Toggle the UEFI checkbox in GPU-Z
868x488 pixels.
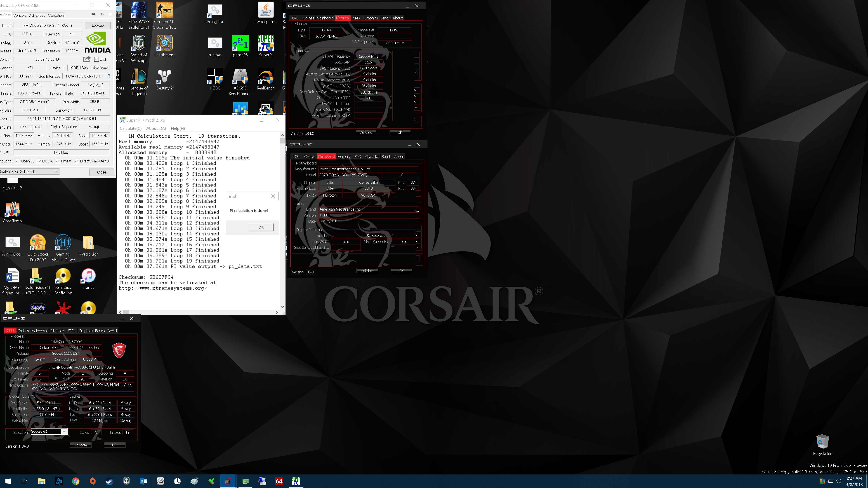96,59
